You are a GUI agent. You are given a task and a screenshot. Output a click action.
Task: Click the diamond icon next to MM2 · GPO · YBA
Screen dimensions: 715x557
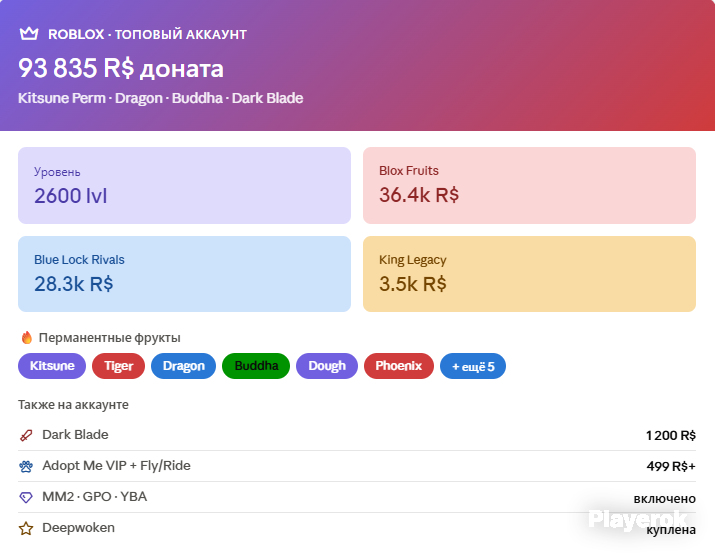26,497
